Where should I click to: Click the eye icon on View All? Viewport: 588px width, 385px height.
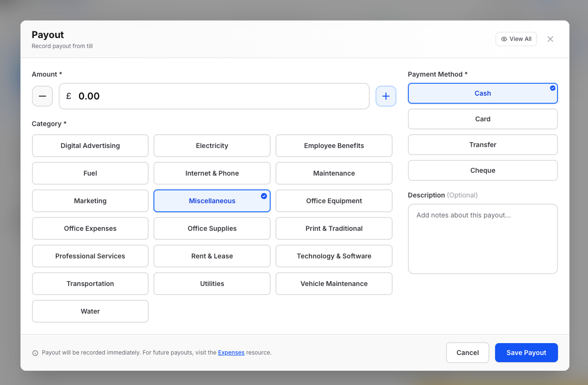pos(504,39)
